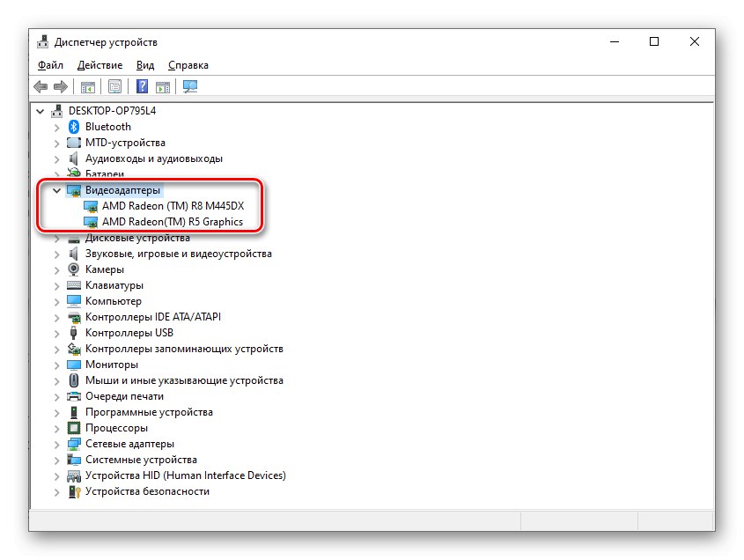This screenshot has height=560, width=744.
Task: Click the Устройства безопасности key icon
Action: (x=74, y=491)
